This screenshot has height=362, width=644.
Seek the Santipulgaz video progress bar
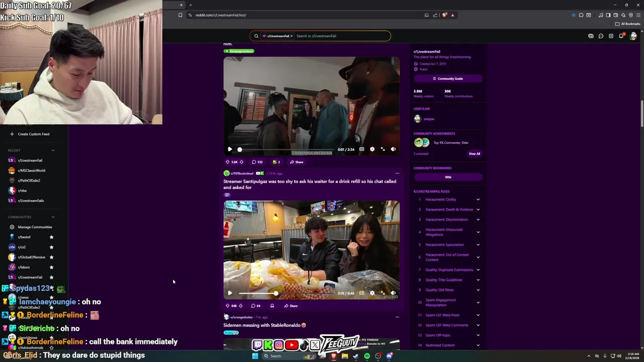point(285,293)
